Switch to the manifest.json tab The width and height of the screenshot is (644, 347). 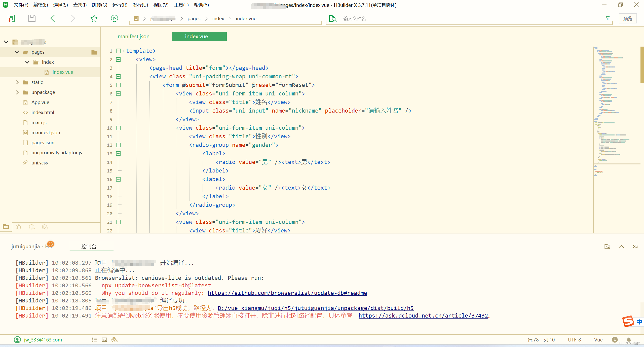coord(134,37)
